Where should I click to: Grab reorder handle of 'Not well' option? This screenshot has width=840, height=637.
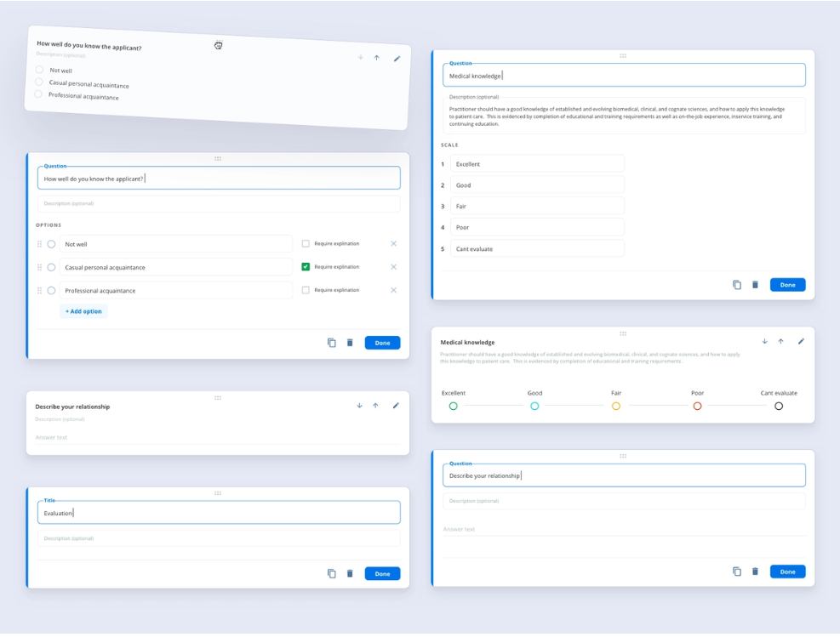pos(39,244)
